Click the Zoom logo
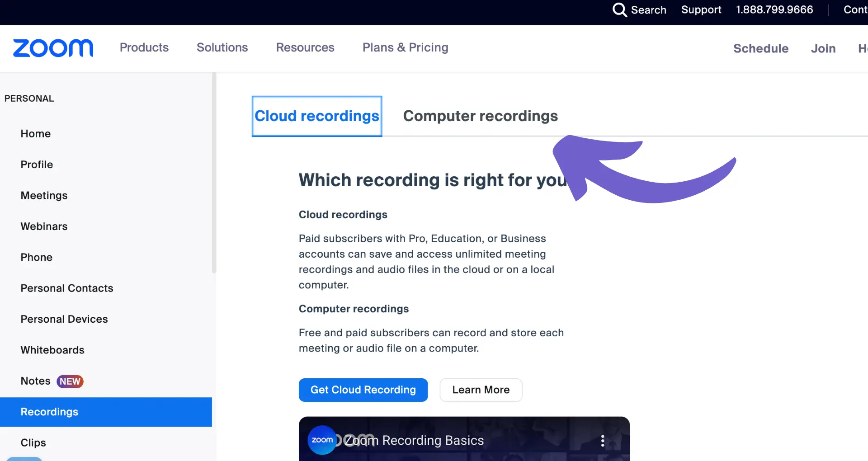Screen dimensions: 868x461 coord(53,48)
